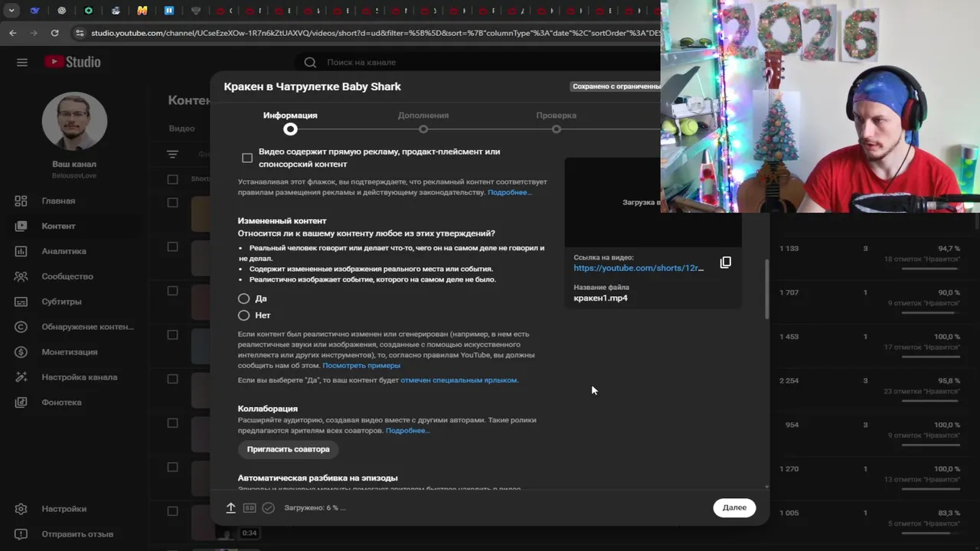980x551 pixels.
Task: Click the browser address bar URL
Action: coord(374,33)
